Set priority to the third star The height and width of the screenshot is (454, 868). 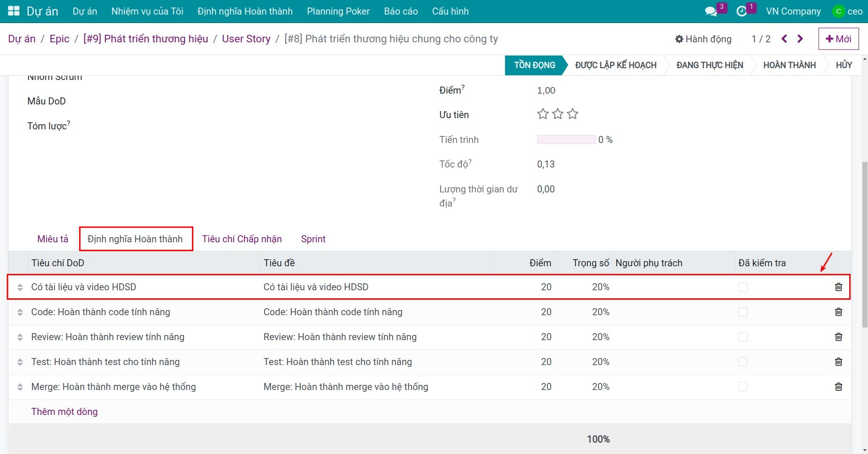[572, 114]
